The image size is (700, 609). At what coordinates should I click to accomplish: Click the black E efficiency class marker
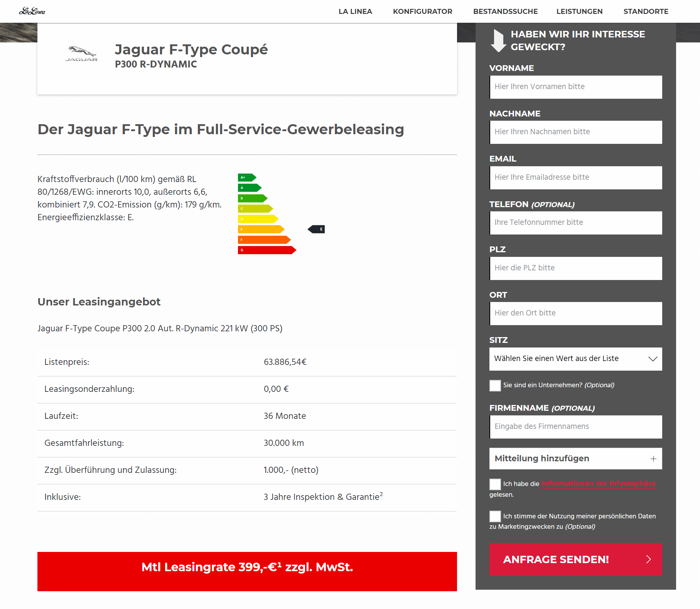(x=316, y=229)
